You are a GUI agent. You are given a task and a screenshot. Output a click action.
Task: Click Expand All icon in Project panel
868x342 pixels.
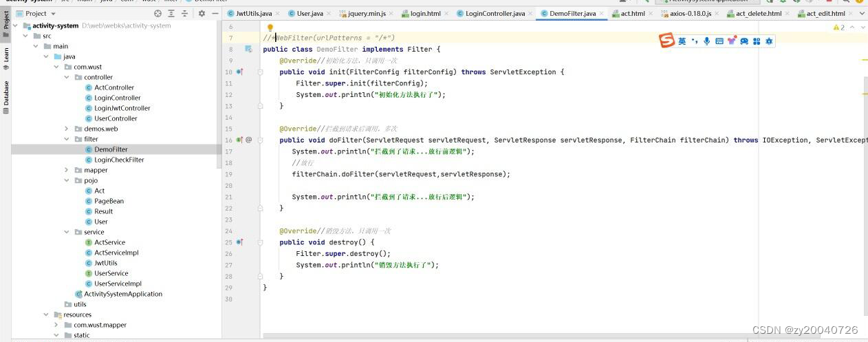[x=171, y=13]
